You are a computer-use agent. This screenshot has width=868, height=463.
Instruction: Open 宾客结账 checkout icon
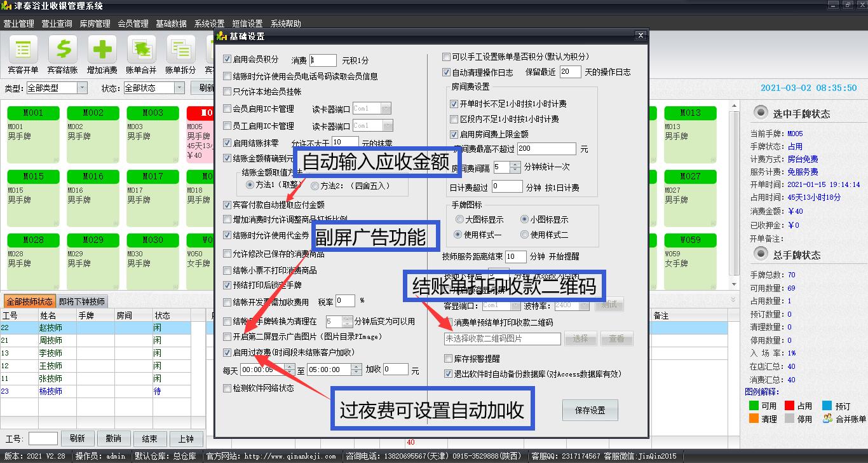click(63, 50)
